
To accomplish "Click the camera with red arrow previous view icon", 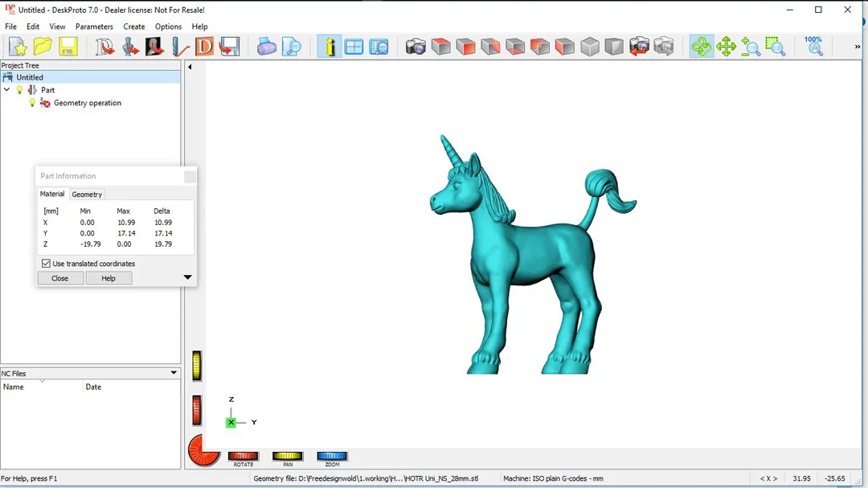I will 639,47.
